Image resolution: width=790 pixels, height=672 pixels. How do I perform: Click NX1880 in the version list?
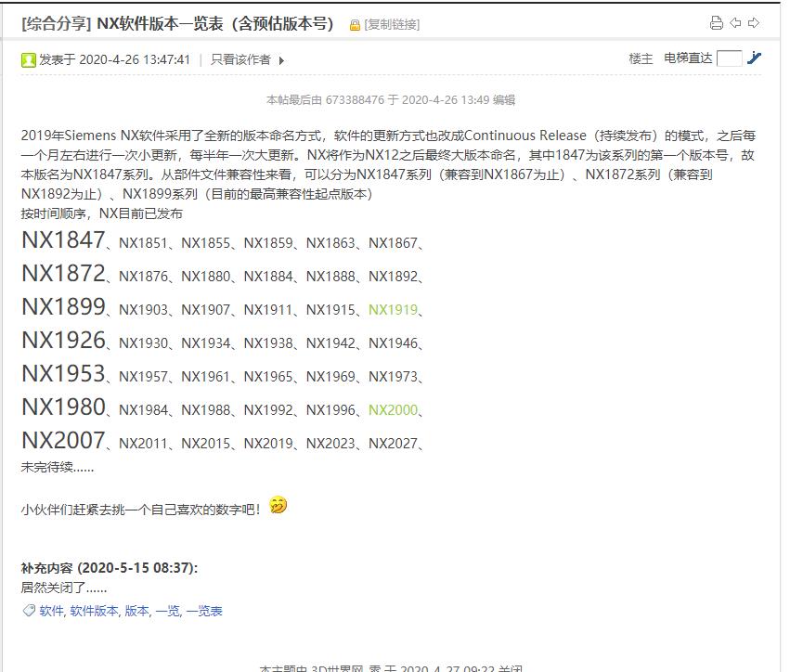[x=205, y=276]
